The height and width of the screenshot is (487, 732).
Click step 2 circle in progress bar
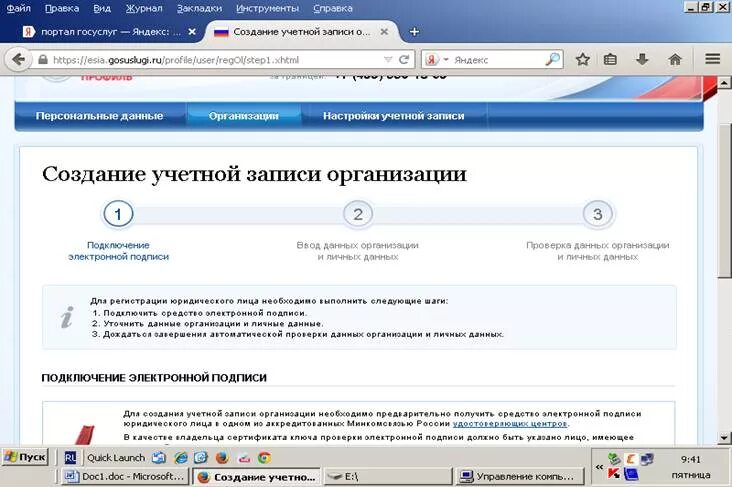358,214
